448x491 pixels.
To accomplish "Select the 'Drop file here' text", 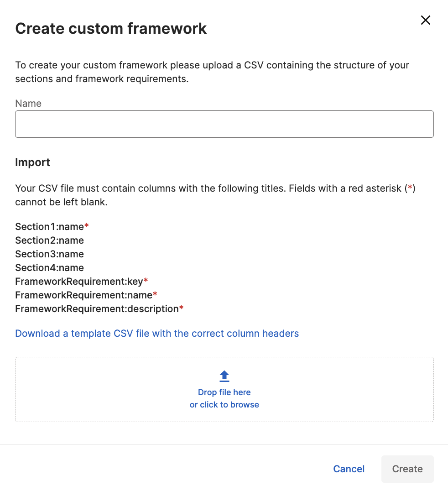I will click(224, 392).
